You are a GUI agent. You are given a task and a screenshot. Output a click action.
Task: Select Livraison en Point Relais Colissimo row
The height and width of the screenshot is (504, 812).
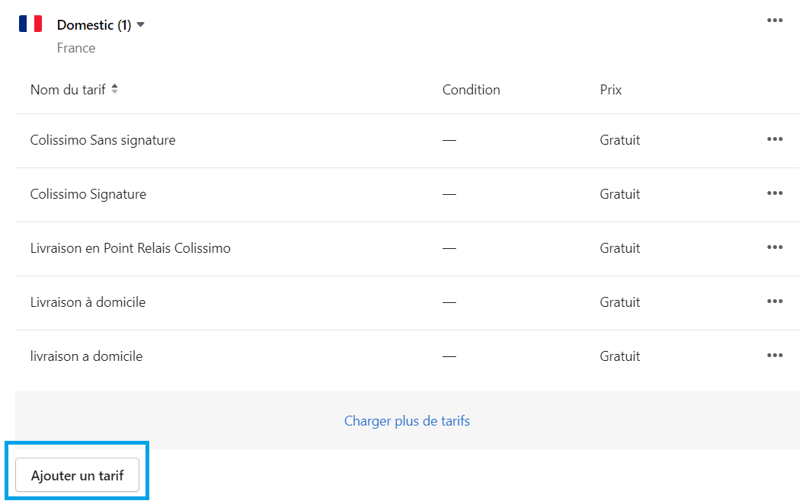point(407,249)
